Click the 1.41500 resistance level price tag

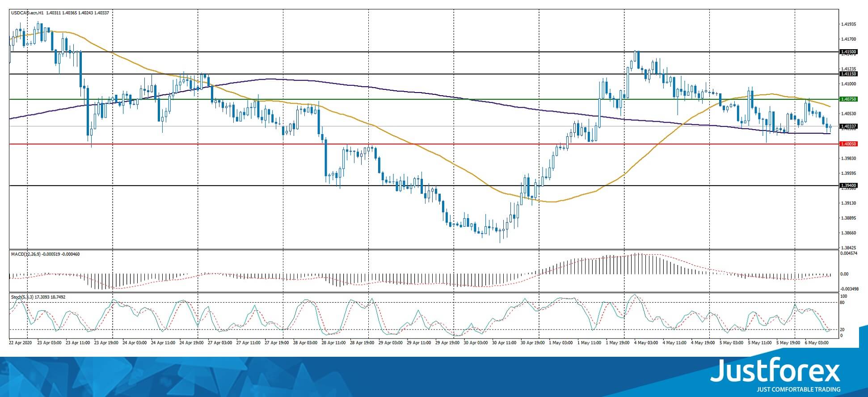click(848, 52)
